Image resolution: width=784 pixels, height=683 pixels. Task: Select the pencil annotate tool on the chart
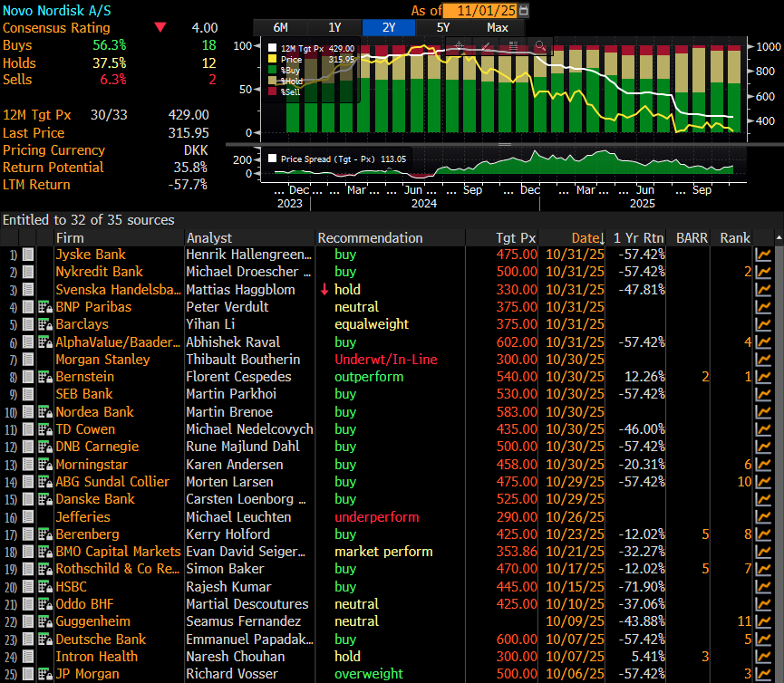[x=485, y=45]
